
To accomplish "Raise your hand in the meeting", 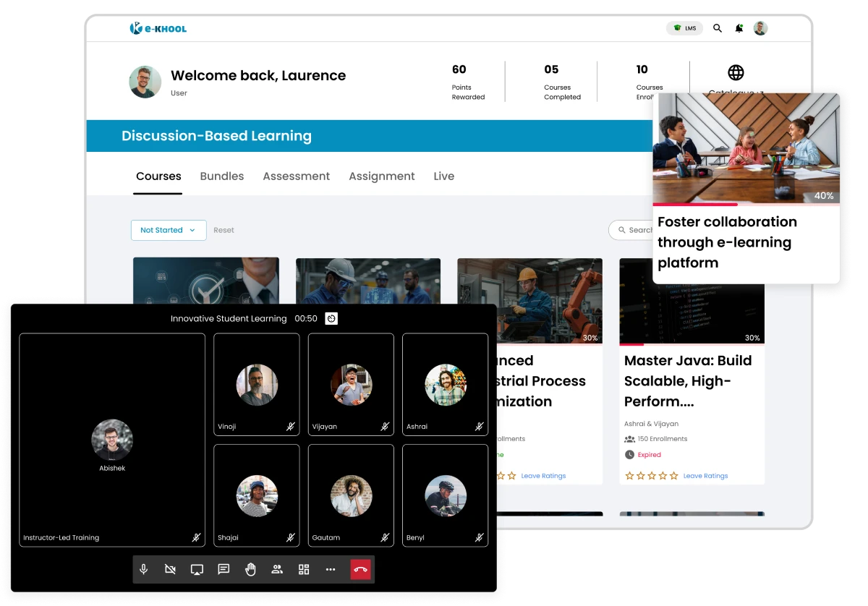I will tap(250, 569).
